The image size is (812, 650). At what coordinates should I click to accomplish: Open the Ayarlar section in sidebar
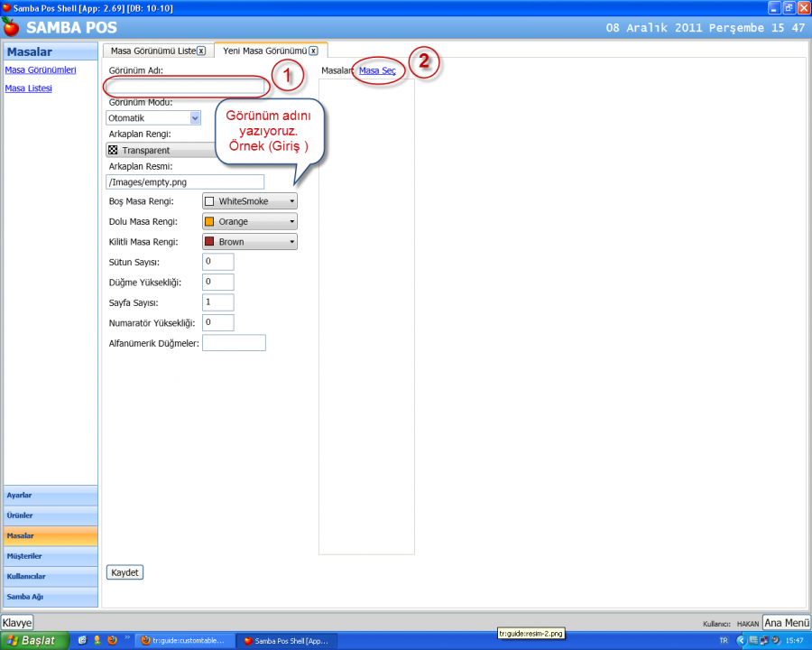[x=51, y=495]
